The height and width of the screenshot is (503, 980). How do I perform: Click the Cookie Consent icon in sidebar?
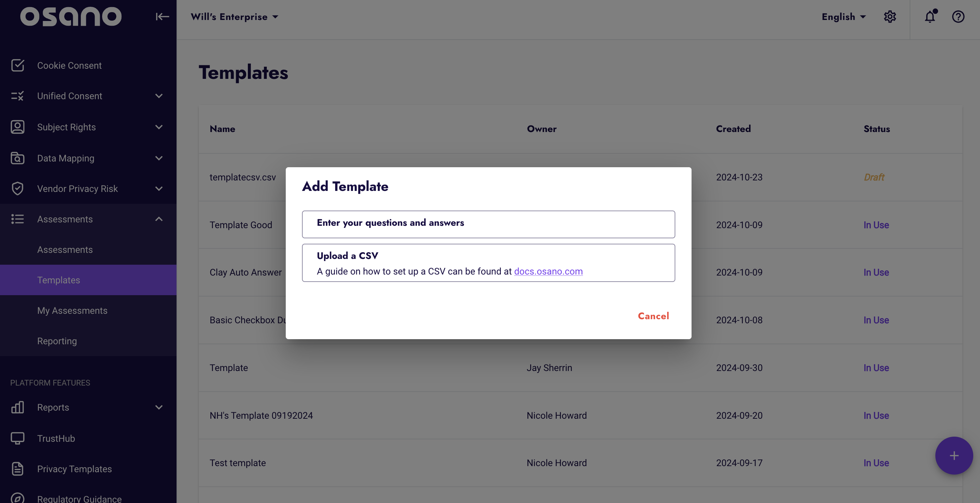tap(17, 65)
